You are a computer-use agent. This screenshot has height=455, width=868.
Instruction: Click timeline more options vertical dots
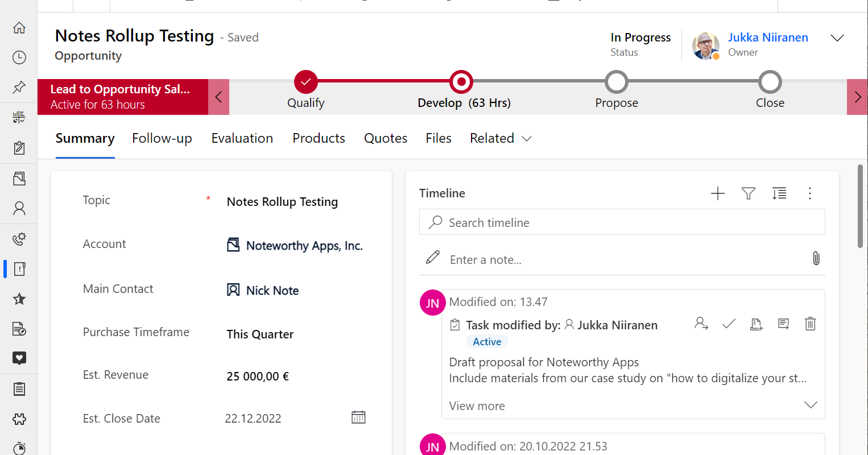click(x=810, y=193)
